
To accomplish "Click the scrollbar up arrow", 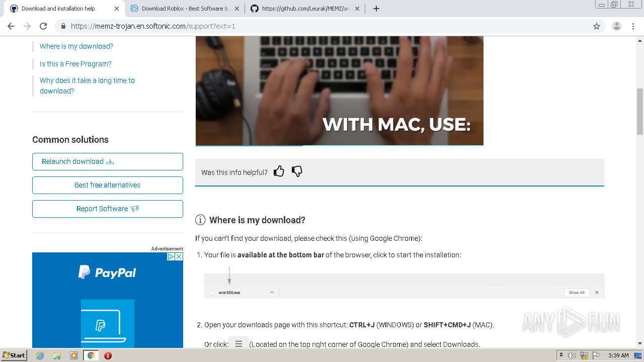I will (x=640, y=40).
